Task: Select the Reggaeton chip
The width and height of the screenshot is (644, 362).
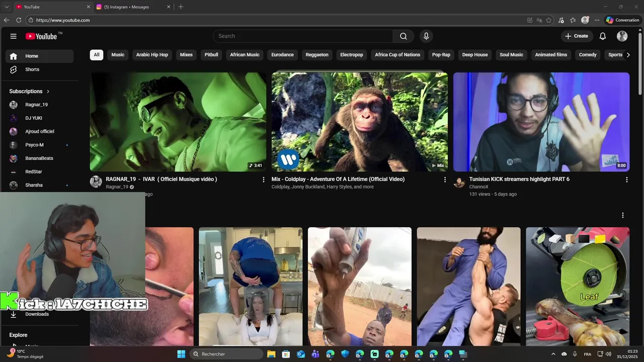Action: tap(317, 55)
